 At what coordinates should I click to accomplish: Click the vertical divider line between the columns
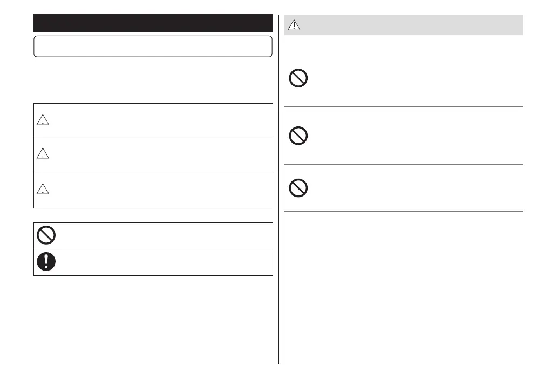pyautogui.click(x=279, y=216)
